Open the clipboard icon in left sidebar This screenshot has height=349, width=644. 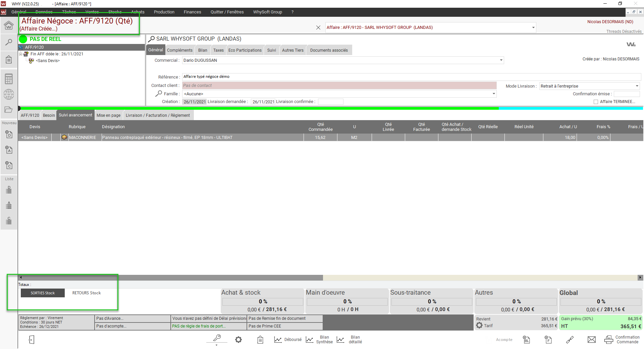point(9,60)
